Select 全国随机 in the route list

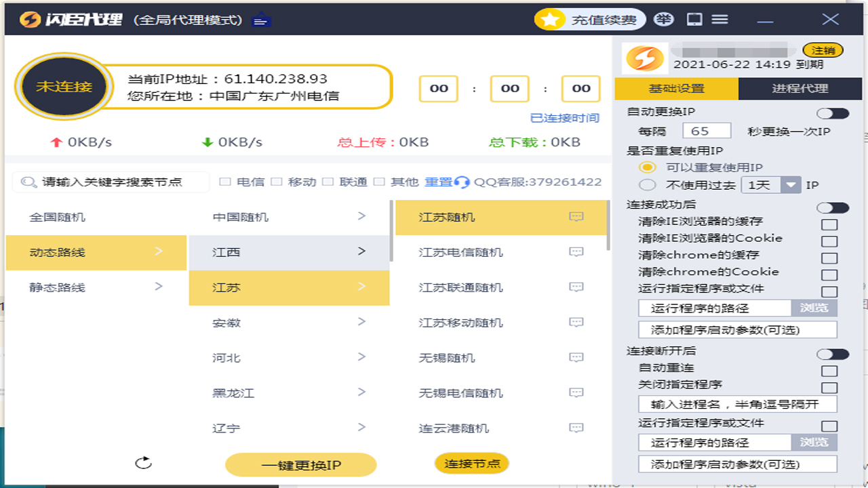tap(96, 217)
